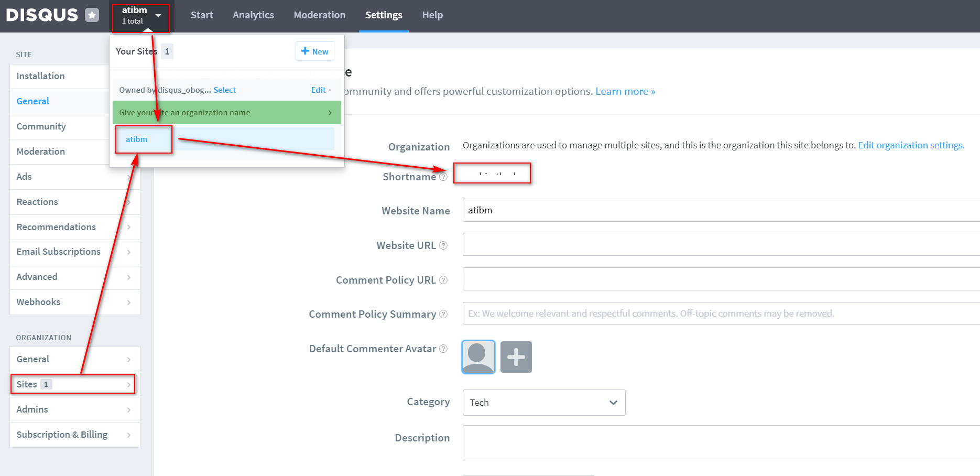Click Edit organization settings link
The width and height of the screenshot is (980, 476).
(x=911, y=145)
